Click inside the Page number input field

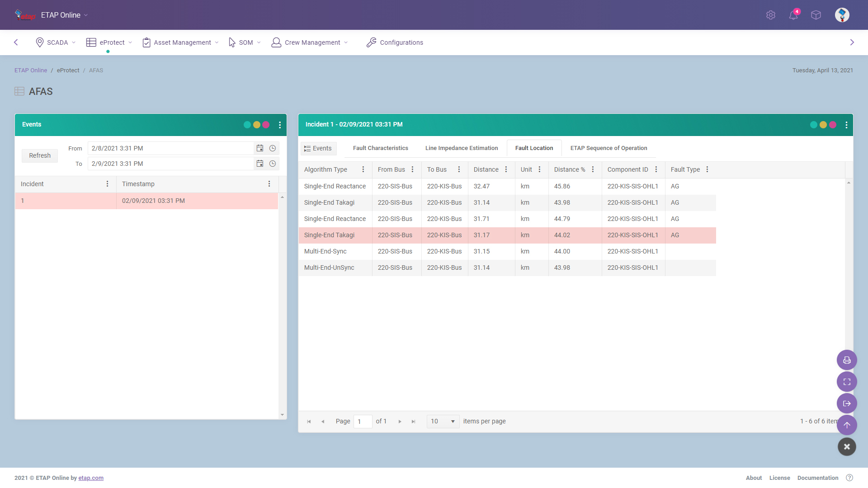coord(362,421)
